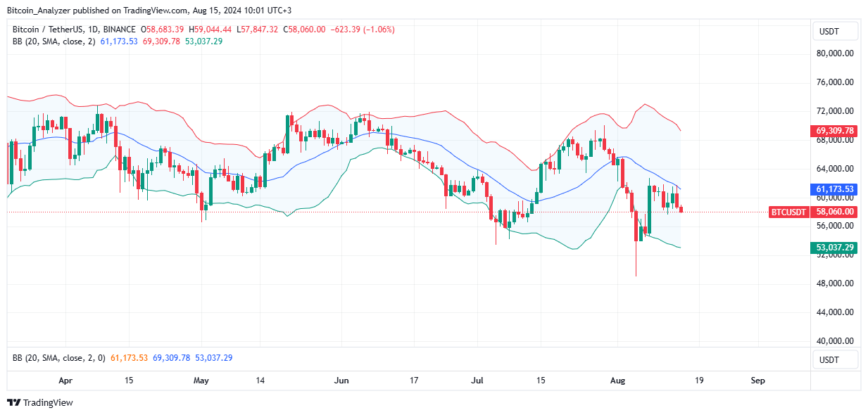Image resolution: width=868 pixels, height=415 pixels.
Task: Click the green 53,037.29 lower band tag
Action: coord(834,248)
